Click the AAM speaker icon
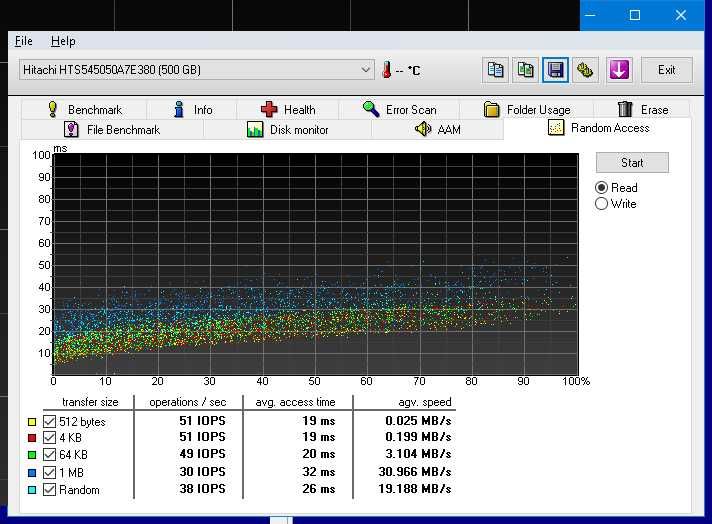Image resolution: width=712 pixels, height=524 pixels. tap(423, 129)
